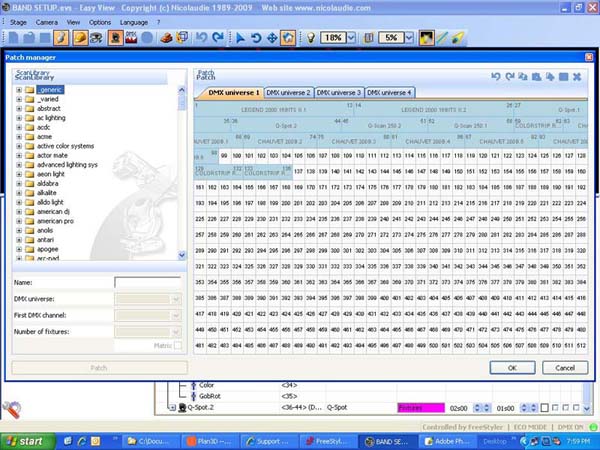
Task: Switch to DMX universe 4 tab
Action: [390, 93]
